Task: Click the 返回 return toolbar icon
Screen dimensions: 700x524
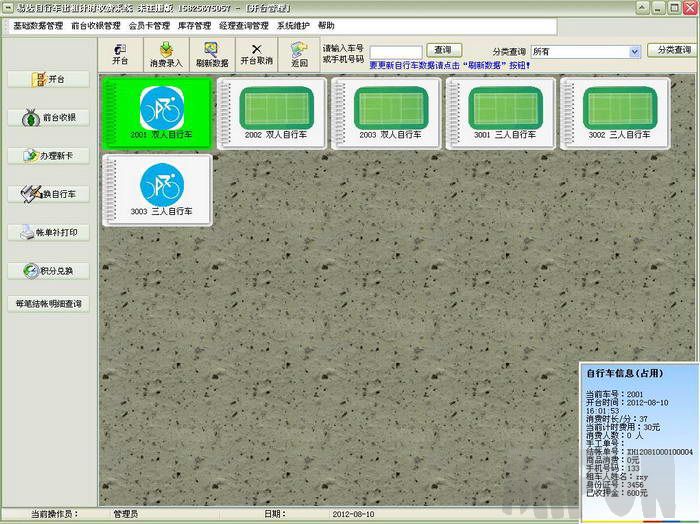Action: tap(299, 53)
